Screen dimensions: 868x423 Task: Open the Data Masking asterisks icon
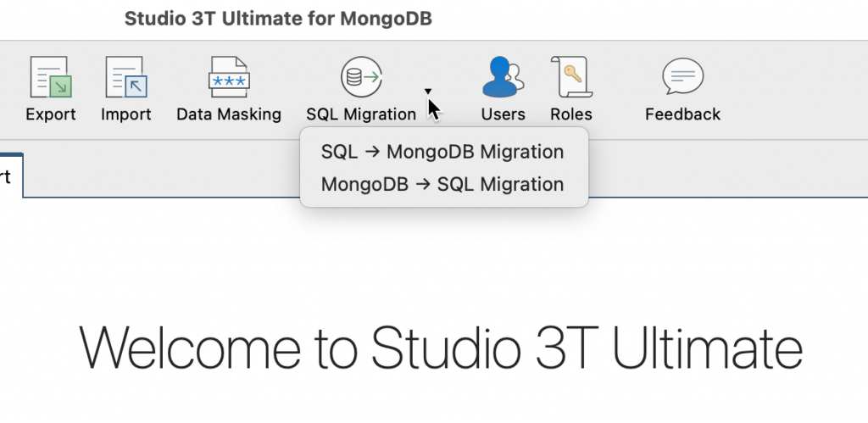click(229, 78)
